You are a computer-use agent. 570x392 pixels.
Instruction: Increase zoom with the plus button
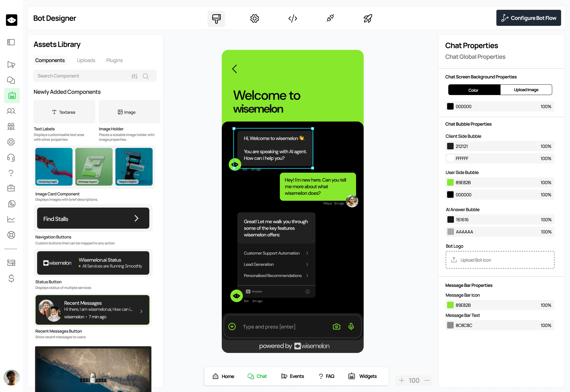pyautogui.click(x=401, y=380)
